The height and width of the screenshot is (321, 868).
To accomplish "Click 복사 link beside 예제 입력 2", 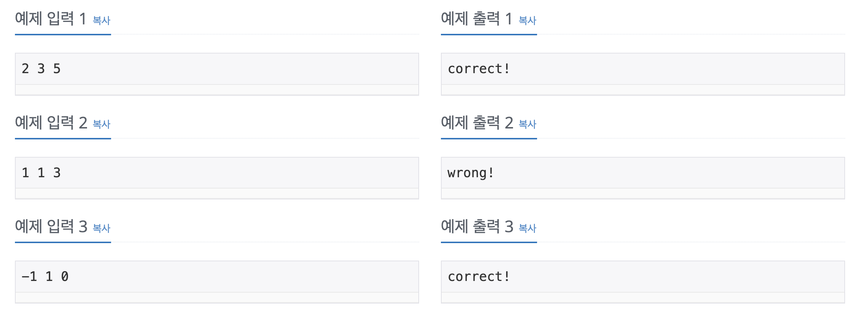I will [x=102, y=124].
